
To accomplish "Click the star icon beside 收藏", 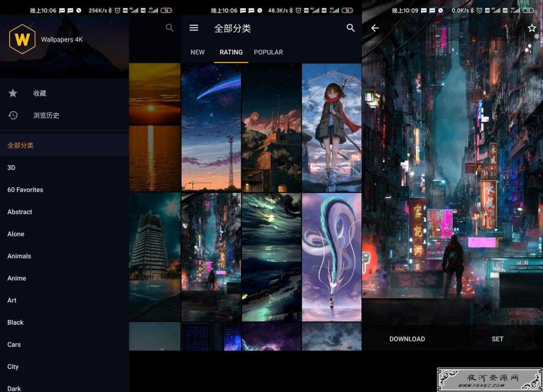I will coord(13,93).
